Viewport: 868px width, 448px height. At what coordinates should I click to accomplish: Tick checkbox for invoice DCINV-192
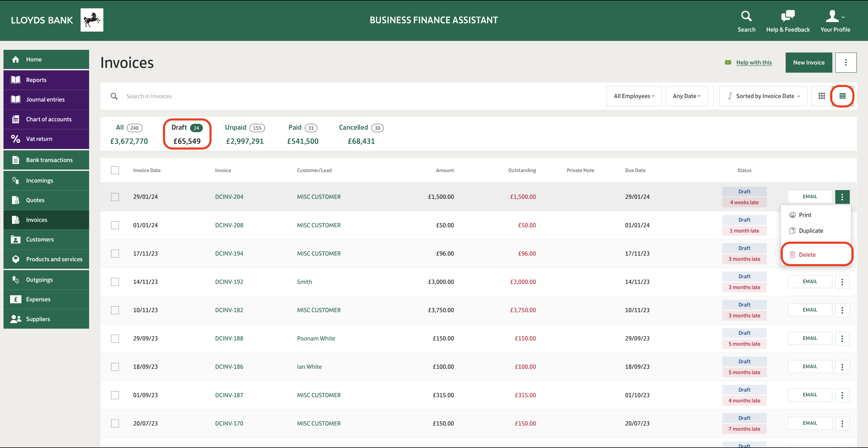[115, 282]
